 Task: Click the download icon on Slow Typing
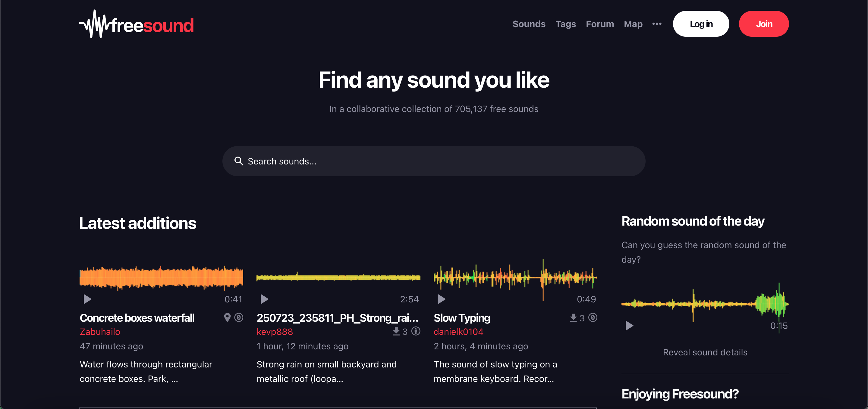[573, 318]
